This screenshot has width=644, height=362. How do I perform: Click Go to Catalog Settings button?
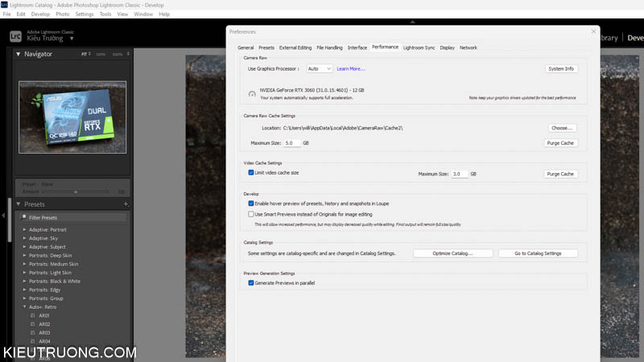[x=538, y=253]
